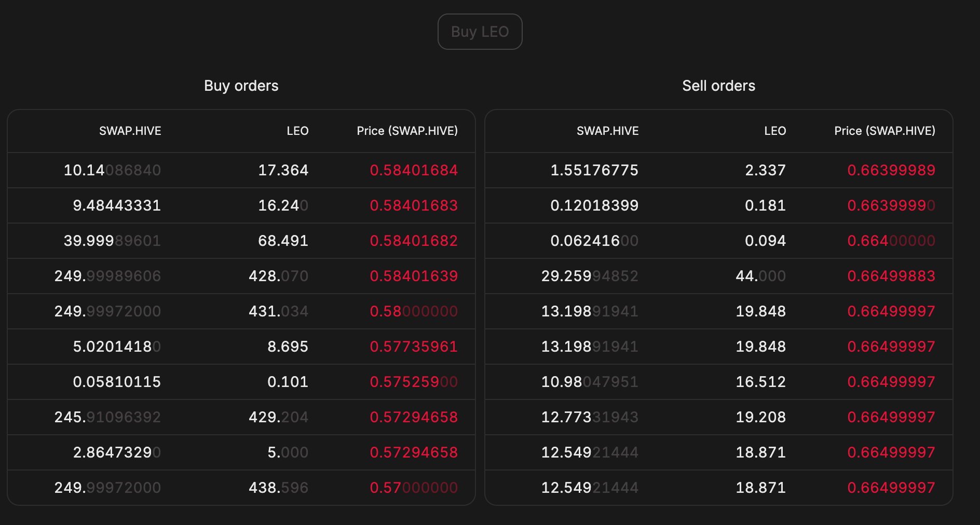The image size is (980, 525).
Task: Click the Buy LEO button
Action: pos(480,32)
